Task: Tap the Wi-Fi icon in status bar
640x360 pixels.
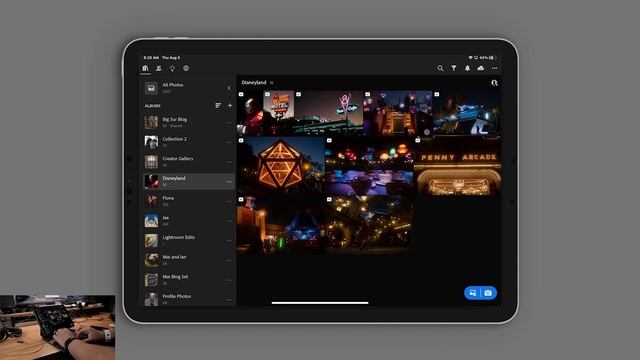Action: tap(470, 58)
